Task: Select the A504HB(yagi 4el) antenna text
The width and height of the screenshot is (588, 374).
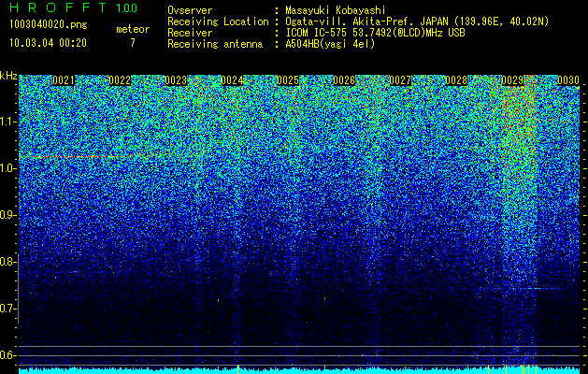Action: coord(330,44)
